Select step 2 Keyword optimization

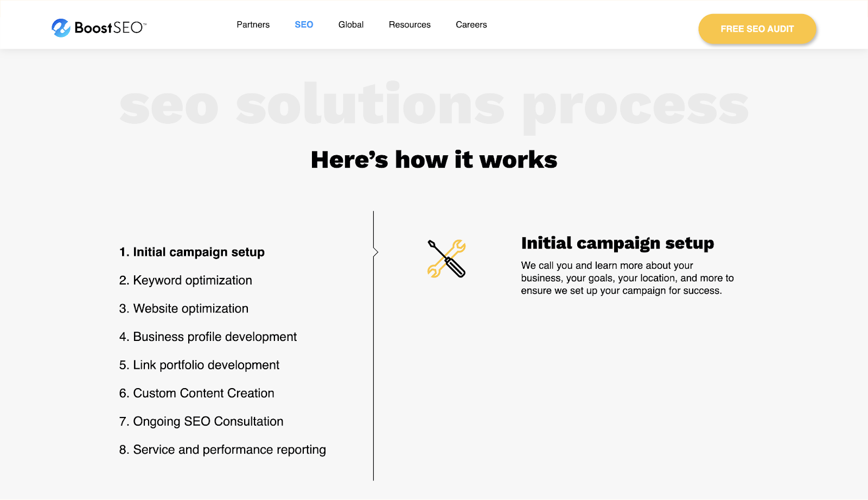coord(186,280)
